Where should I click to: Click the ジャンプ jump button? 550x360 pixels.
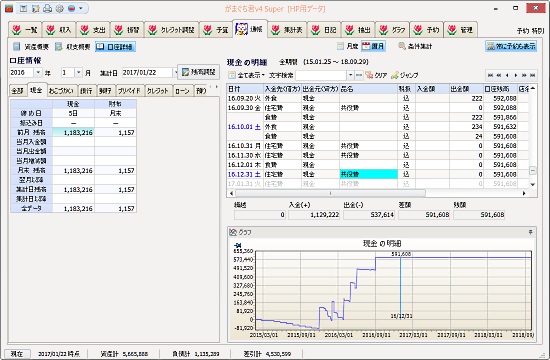point(404,75)
